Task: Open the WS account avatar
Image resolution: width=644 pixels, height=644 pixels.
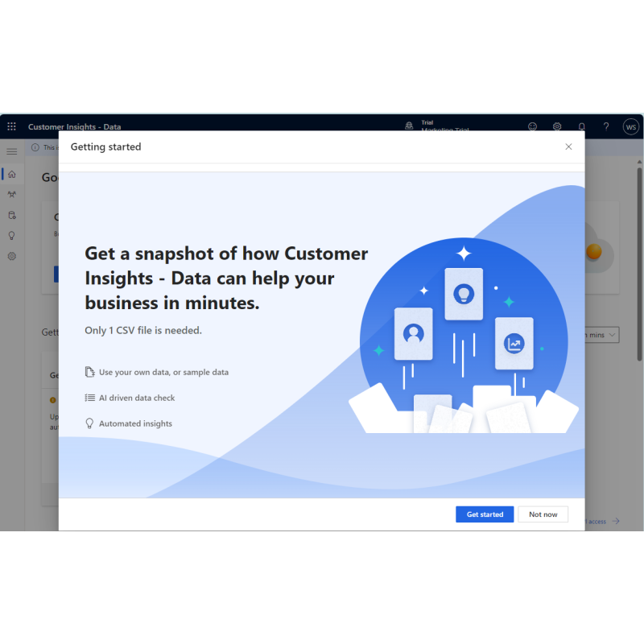Action: (x=631, y=126)
